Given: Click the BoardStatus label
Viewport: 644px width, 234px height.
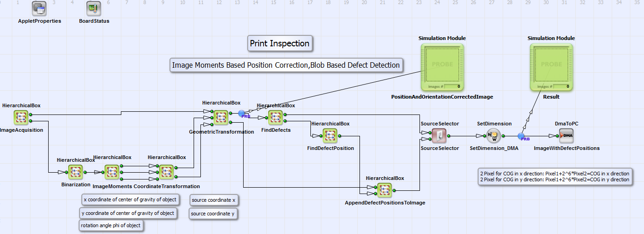Looking at the screenshot, I should (x=94, y=21).
